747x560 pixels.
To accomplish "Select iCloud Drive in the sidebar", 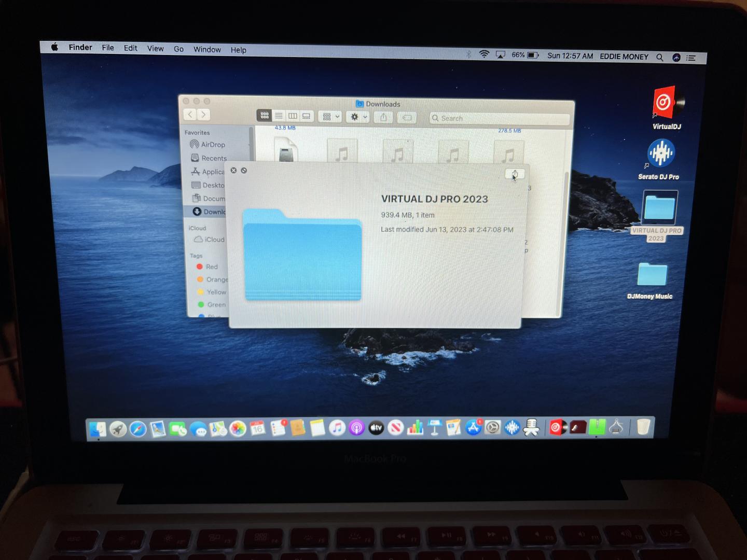I will (210, 240).
